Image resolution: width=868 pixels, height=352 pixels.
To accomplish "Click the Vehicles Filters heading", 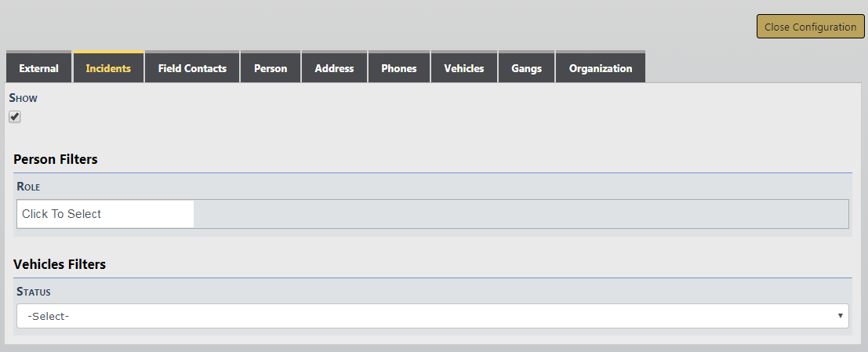I will (60, 264).
